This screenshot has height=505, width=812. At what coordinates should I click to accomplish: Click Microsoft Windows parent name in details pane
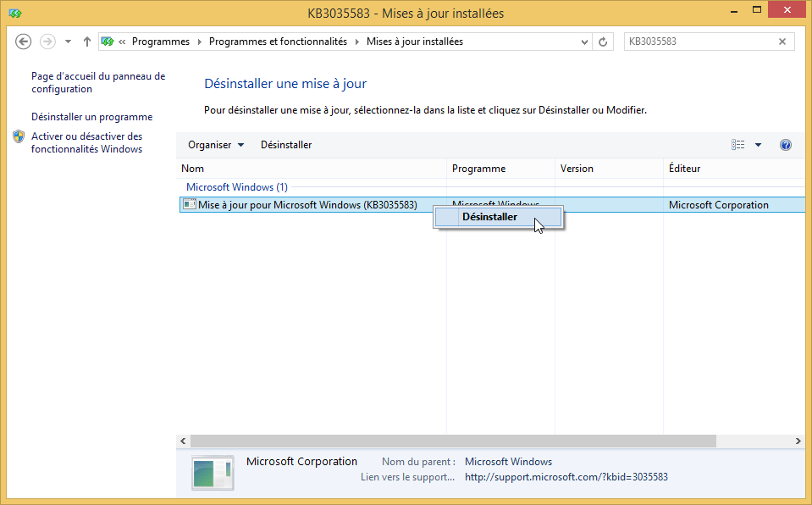point(509,462)
